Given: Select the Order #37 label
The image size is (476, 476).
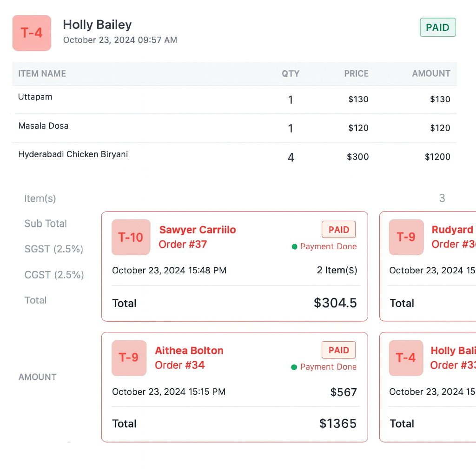Looking at the screenshot, I should pos(183,245).
